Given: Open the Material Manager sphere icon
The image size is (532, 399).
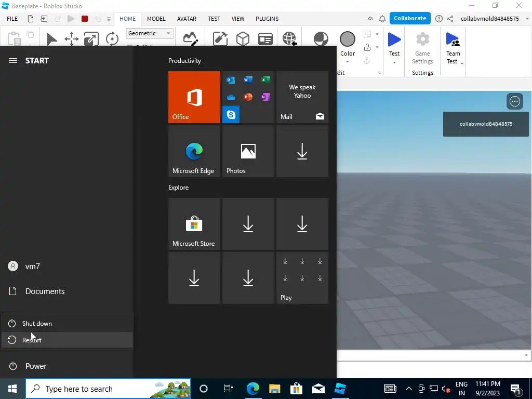Looking at the screenshot, I should coord(321,38).
